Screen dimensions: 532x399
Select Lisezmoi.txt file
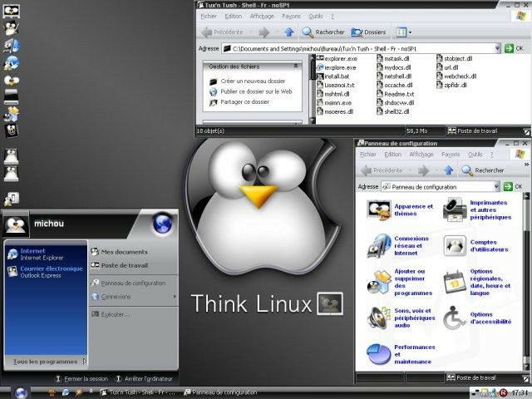pos(336,85)
